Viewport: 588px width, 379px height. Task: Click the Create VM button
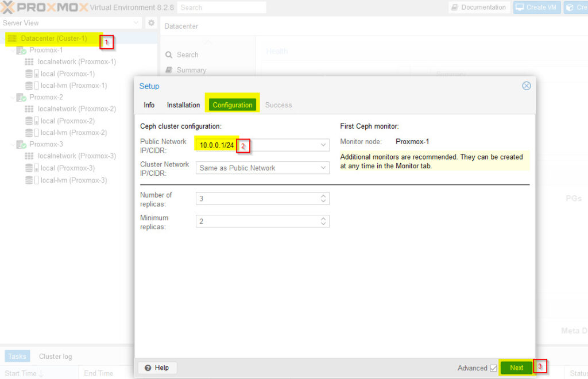537,7
